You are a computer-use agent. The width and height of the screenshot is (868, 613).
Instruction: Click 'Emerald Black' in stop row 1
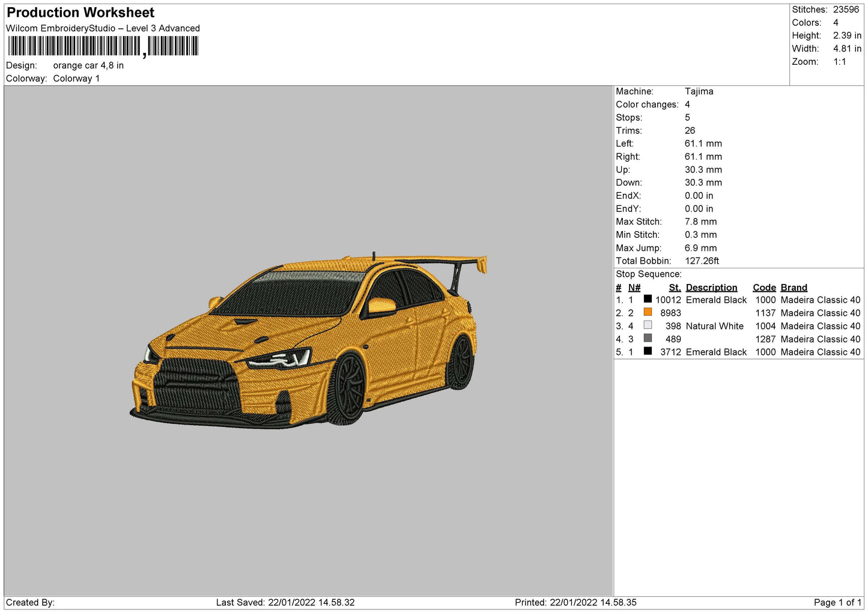pyautogui.click(x=717, y=300)
